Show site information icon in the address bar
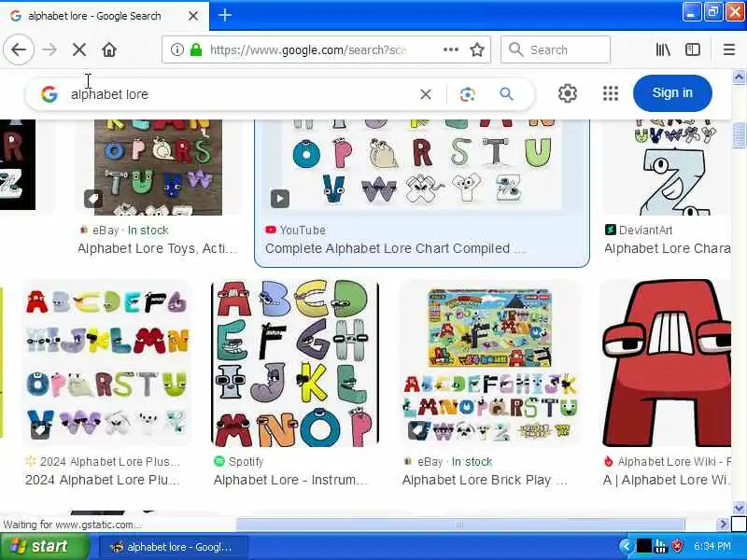The width and height of the screenshot is (747, 560). point(176,49)
